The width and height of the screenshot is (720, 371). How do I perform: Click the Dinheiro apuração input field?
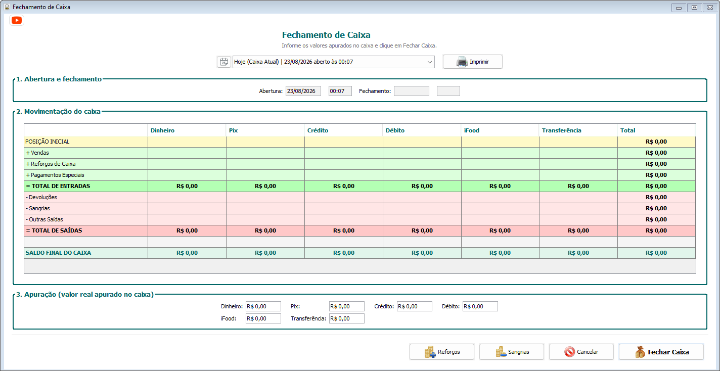[x=263, y=306]
